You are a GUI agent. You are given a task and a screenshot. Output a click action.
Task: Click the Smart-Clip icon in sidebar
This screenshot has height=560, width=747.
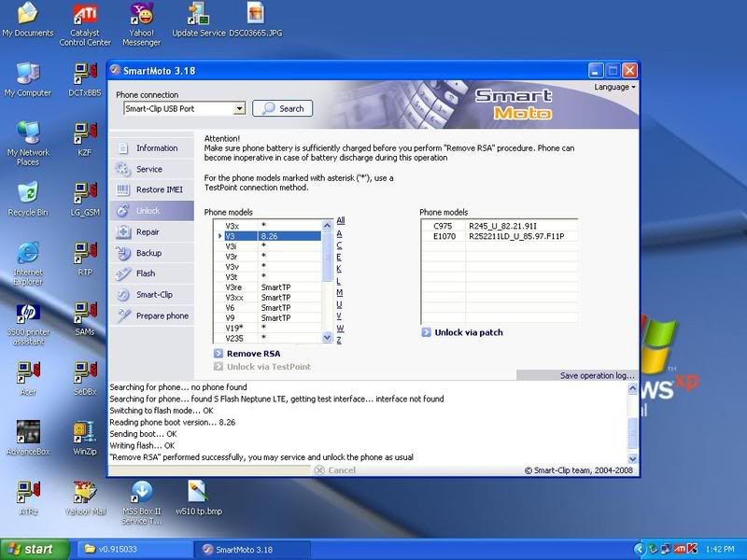point(123,295)
